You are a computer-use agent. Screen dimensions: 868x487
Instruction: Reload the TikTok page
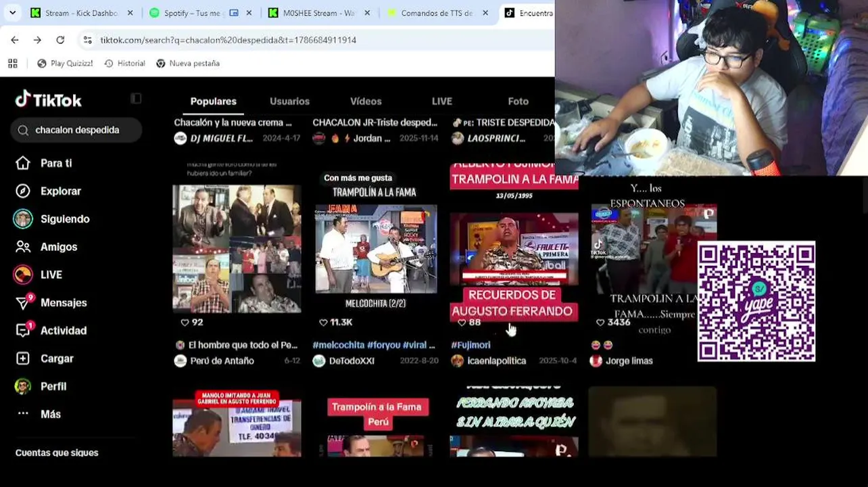(x=60, y=40)
